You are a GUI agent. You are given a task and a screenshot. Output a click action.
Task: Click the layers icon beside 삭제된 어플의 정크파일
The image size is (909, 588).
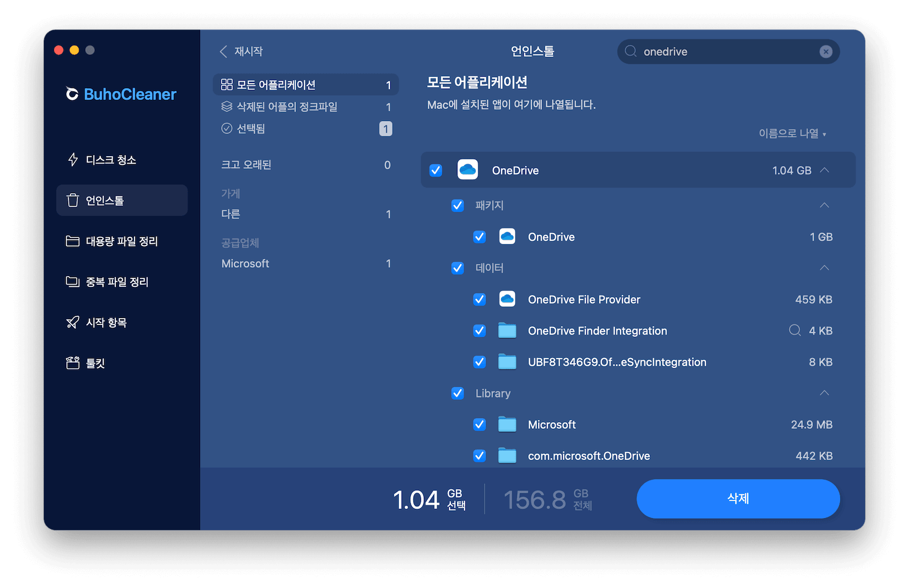[x=227, y=106]
